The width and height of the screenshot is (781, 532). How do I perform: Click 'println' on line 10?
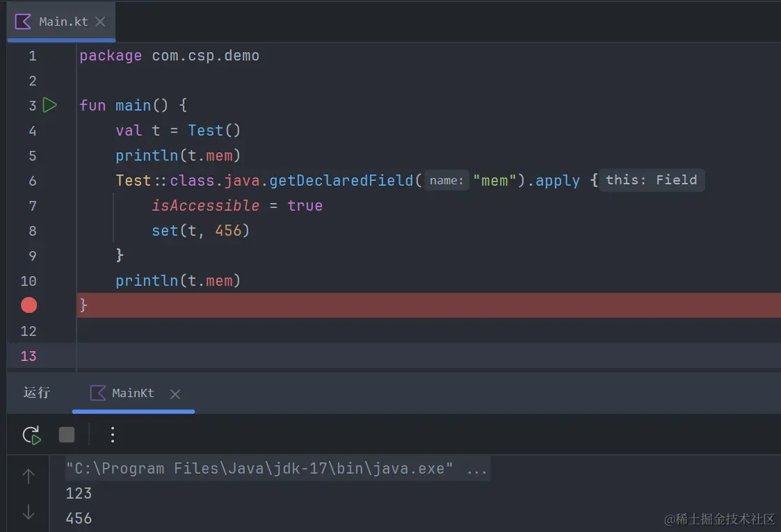(147, 281)
